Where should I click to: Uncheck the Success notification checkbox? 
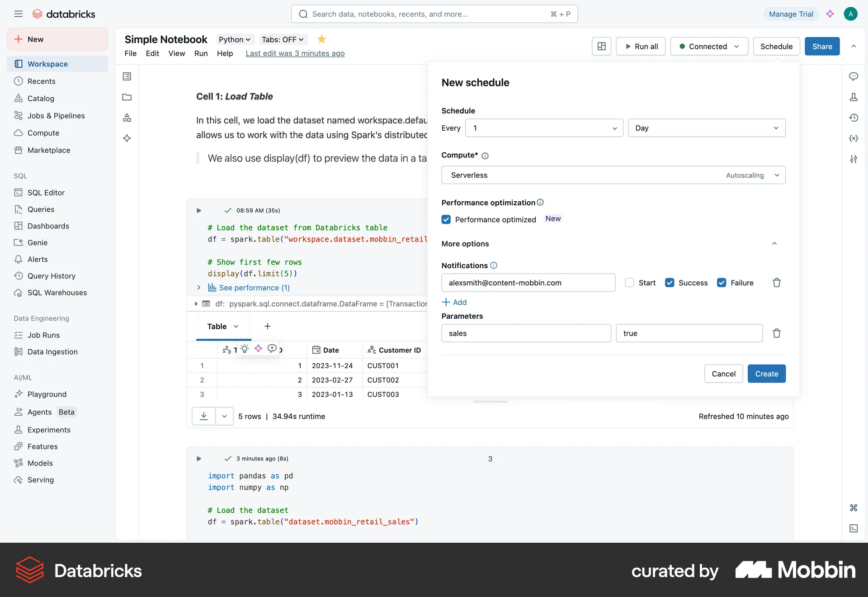[x=670, y=283]
